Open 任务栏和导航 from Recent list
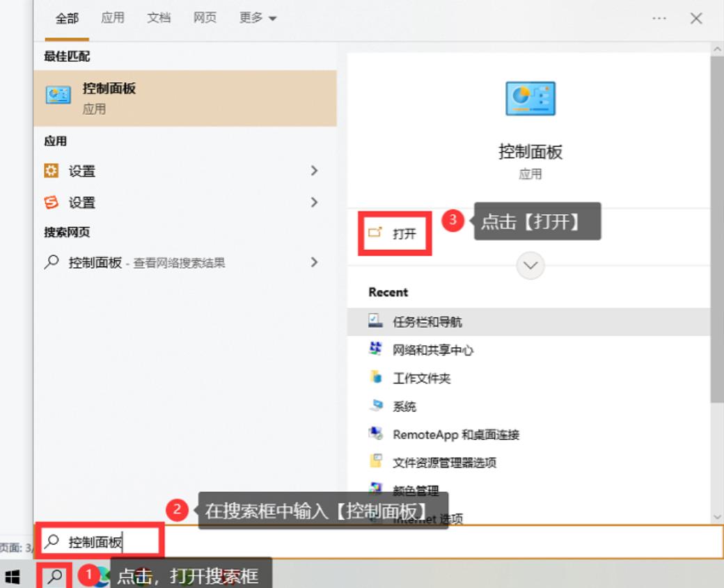Viewport: 724px width, 588px height. pos(528,321)
